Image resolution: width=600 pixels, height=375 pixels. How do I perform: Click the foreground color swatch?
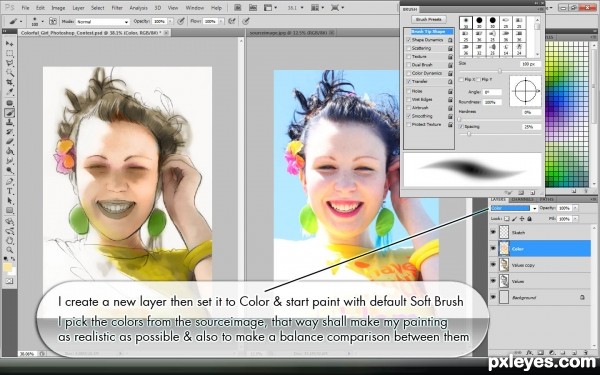pyautogui.click(x=7, y=267)
